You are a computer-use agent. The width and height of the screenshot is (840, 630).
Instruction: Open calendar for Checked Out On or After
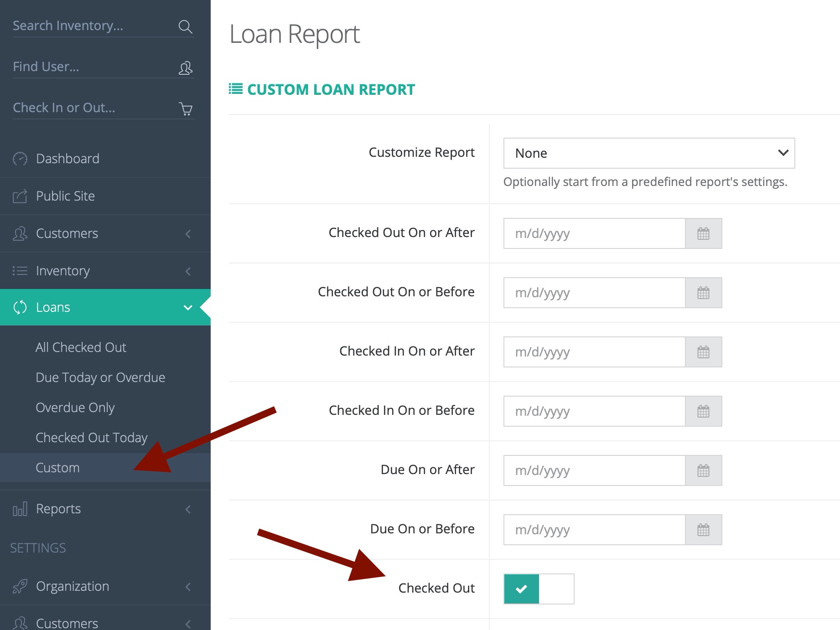click(703, 233)
